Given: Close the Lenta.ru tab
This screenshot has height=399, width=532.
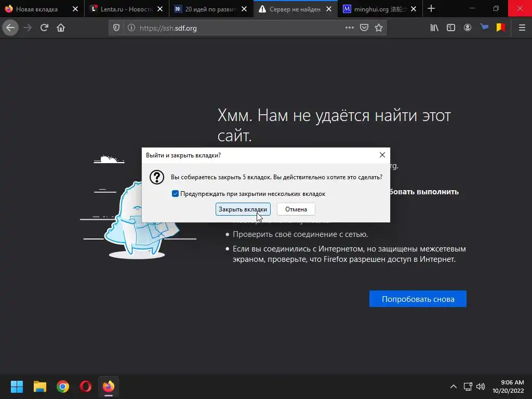Looking at the screenshot, I should point(160,9).
